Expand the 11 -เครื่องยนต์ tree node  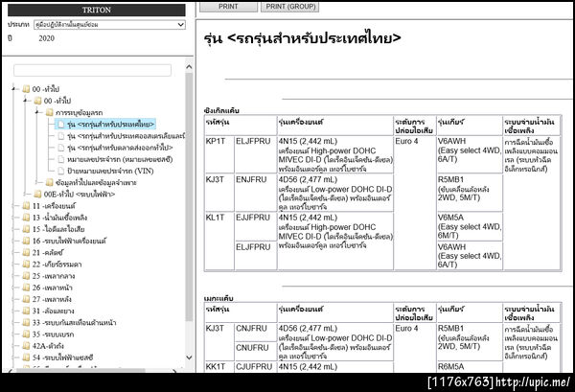pos(13,206)
